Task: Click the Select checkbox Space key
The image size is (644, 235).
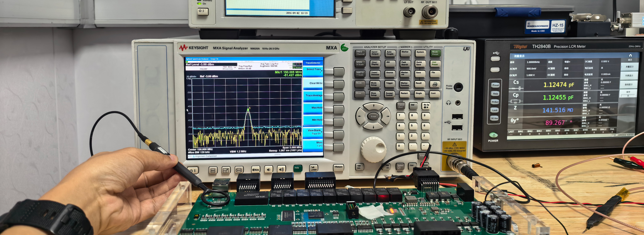Action: click(400, 167)
